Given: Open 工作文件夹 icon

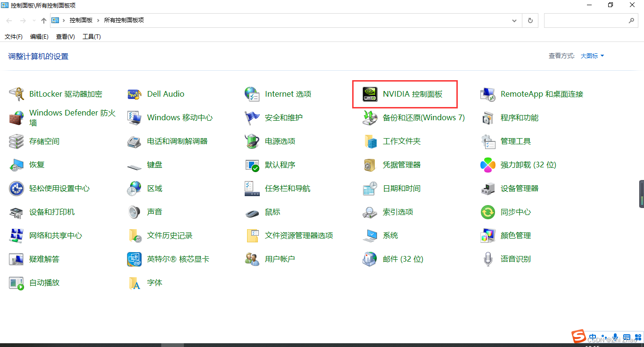Looking at the screenshot, I should 370,141.
